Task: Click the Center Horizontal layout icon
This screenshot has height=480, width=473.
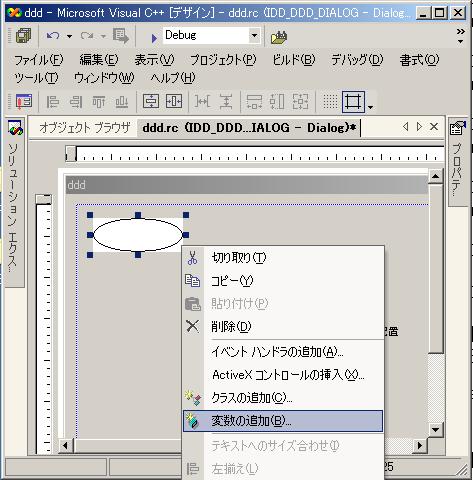Action: [174, 101]
